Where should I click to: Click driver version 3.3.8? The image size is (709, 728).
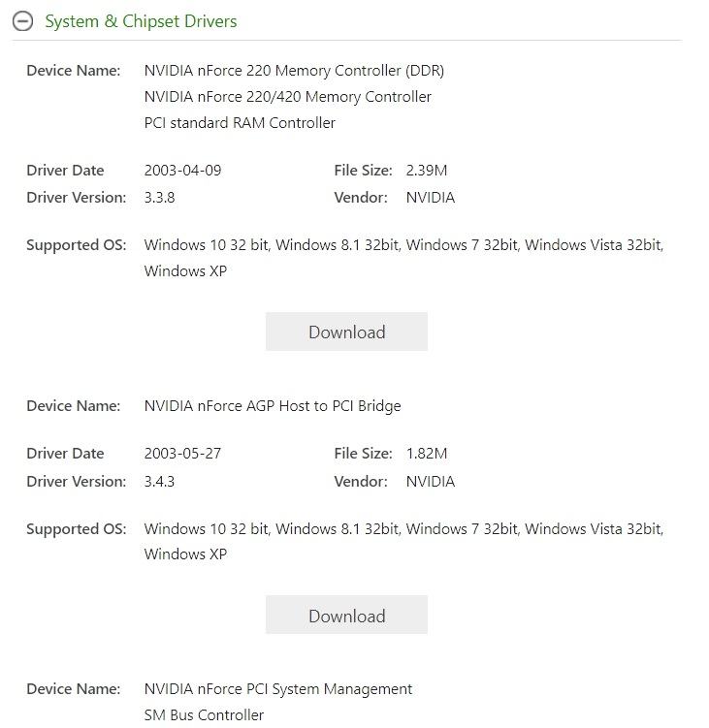159,198
